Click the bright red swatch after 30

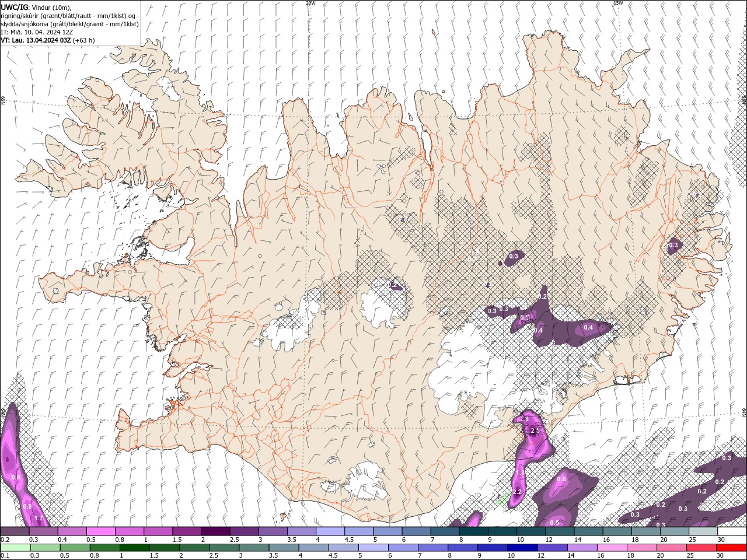coord(731,548)
